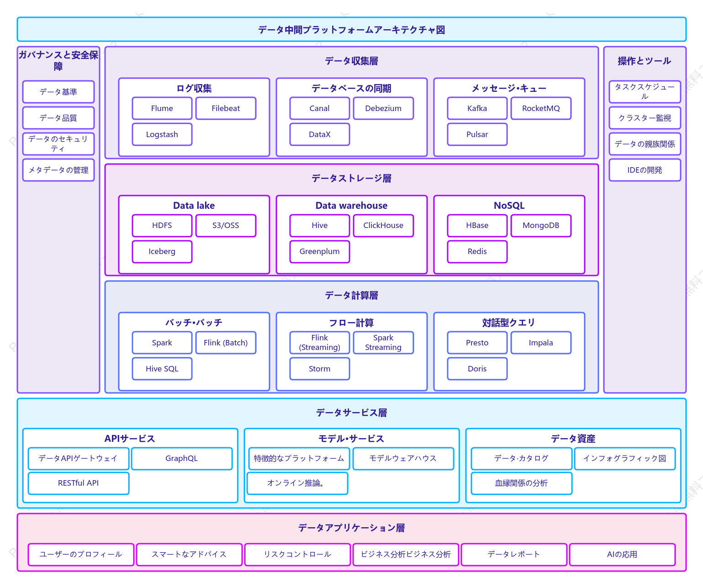Select the GraphQL node
The image size is (703, 588).
[x=182, y=458]
